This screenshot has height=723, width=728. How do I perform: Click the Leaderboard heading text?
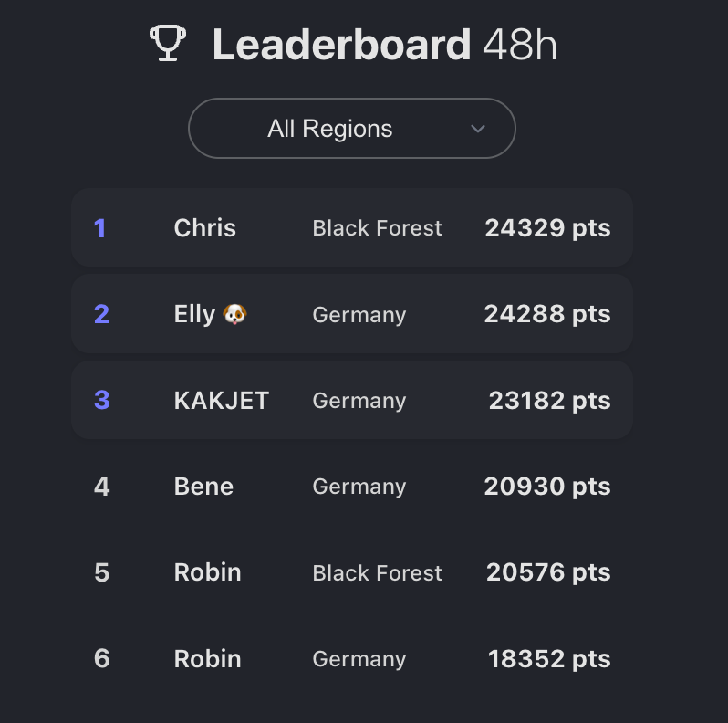341,45
